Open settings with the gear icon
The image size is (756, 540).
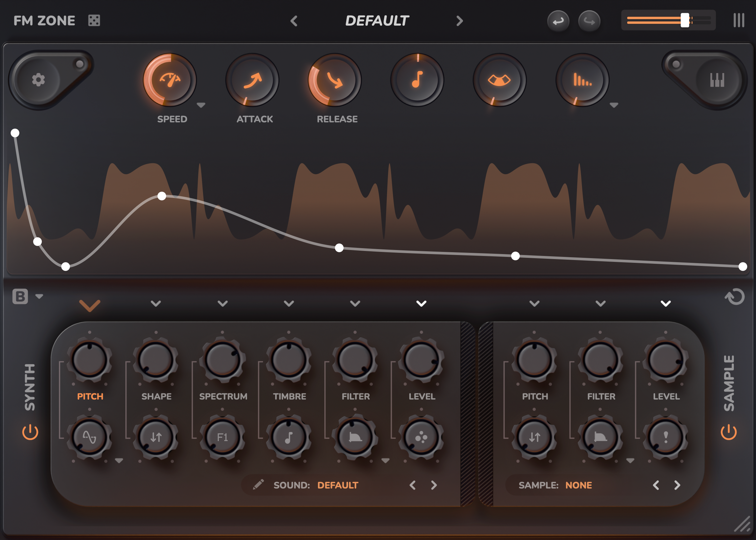click(38, 80)
